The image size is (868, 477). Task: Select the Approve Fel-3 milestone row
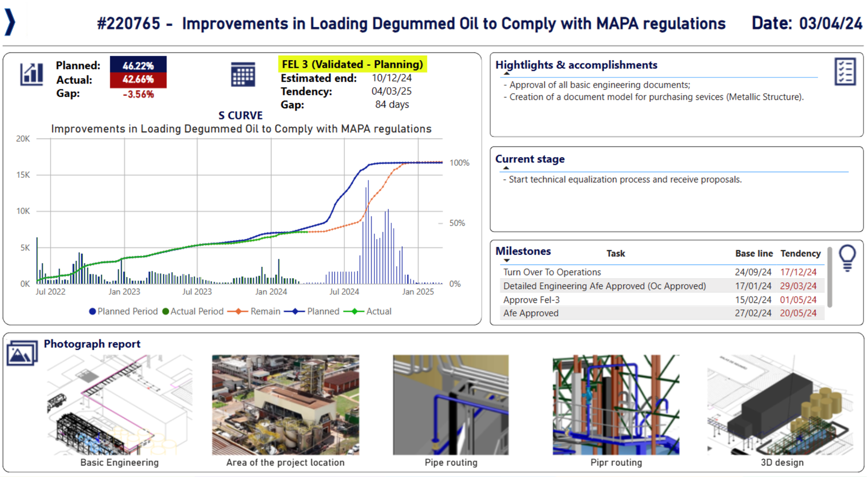pyautogui.click(x=531, y=300)
